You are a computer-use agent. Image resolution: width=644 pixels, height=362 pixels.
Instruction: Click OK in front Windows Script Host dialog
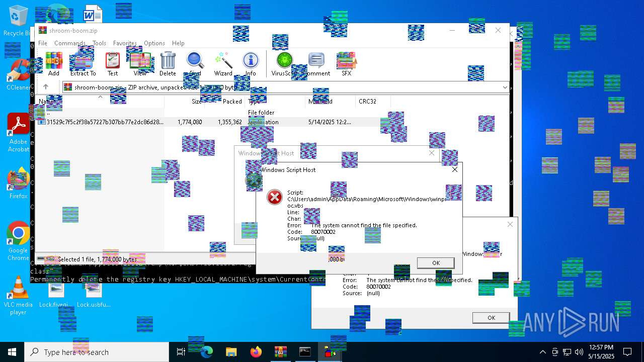click(436, 263)
